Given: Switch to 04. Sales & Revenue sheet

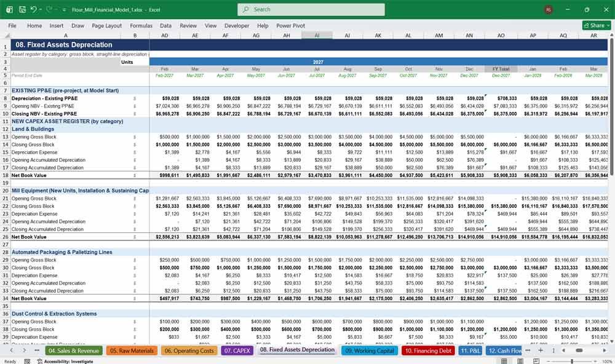Looking at the screenshot, I should click(74, 350).
